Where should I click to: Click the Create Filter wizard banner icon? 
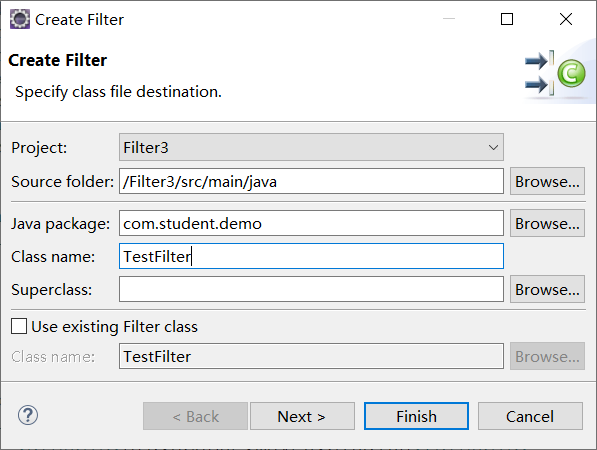click(x=555, y=73)
